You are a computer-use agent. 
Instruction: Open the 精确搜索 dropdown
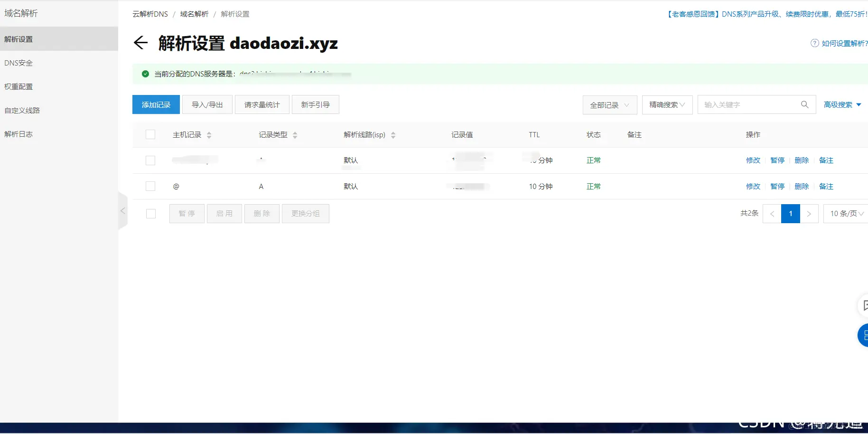point(667,104)
